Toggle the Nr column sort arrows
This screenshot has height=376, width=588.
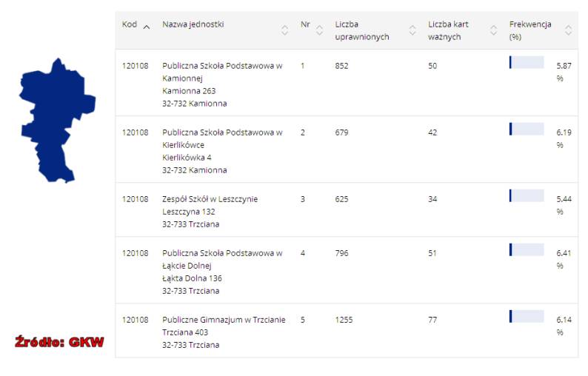click(319, 30)
